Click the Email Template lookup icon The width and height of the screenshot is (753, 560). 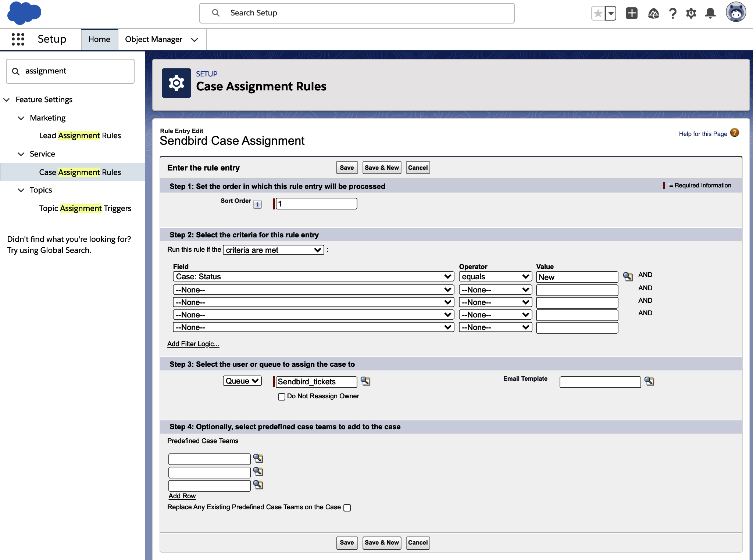pos(648,382)
